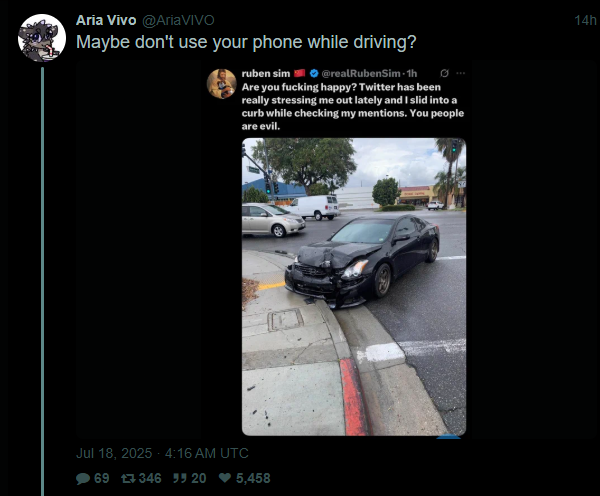Click the 5,458 likes count
Image resolution: width=600 pixels, height=496 pixels.
(x=253, y=478)
